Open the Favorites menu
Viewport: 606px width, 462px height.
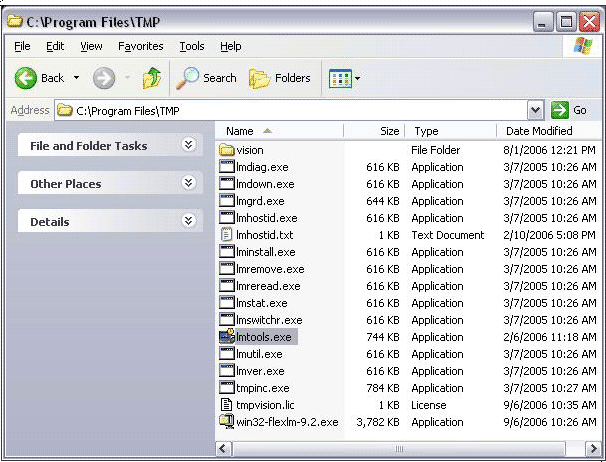point(140,46)
